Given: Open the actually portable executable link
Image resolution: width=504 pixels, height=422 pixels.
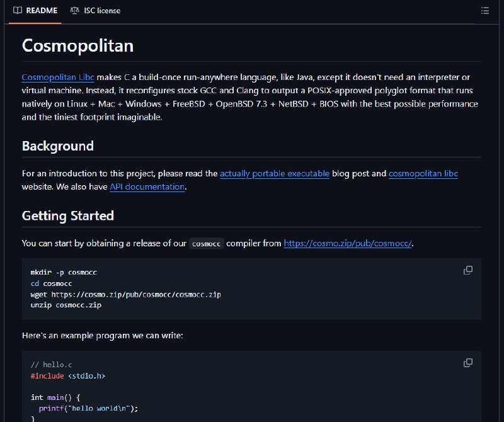Looking at the screenshot, I should [275, 174].
